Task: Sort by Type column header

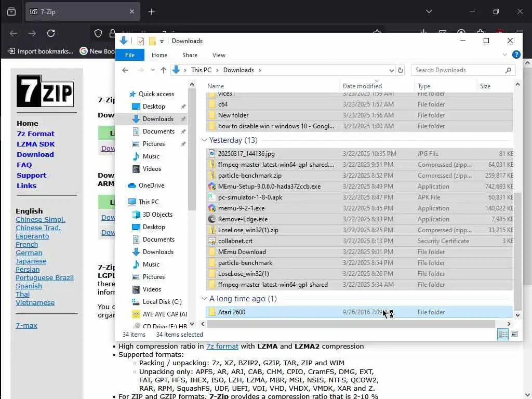Action: pos(424,86)
